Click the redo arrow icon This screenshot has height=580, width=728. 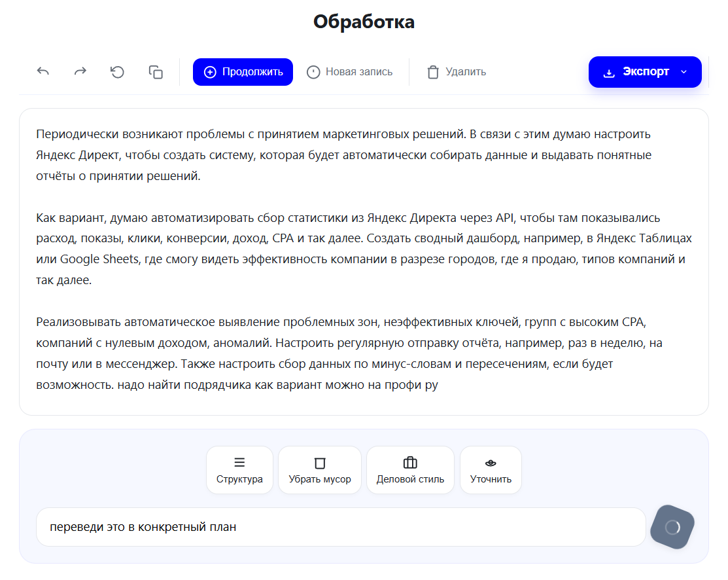coord(80,71)
